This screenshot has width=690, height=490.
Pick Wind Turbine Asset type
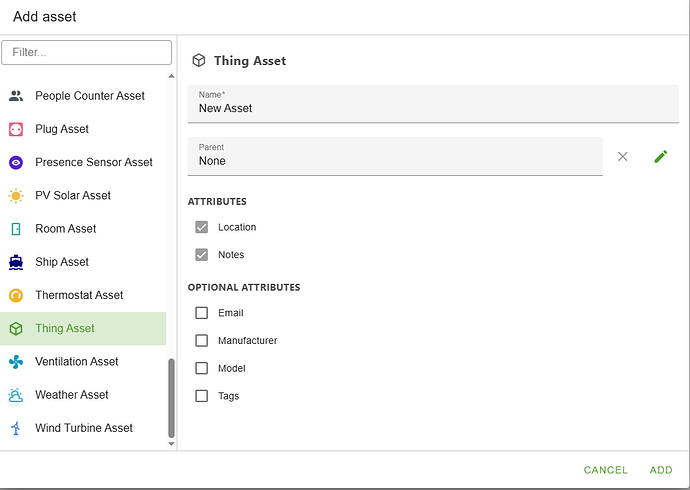tap(83, 428)
